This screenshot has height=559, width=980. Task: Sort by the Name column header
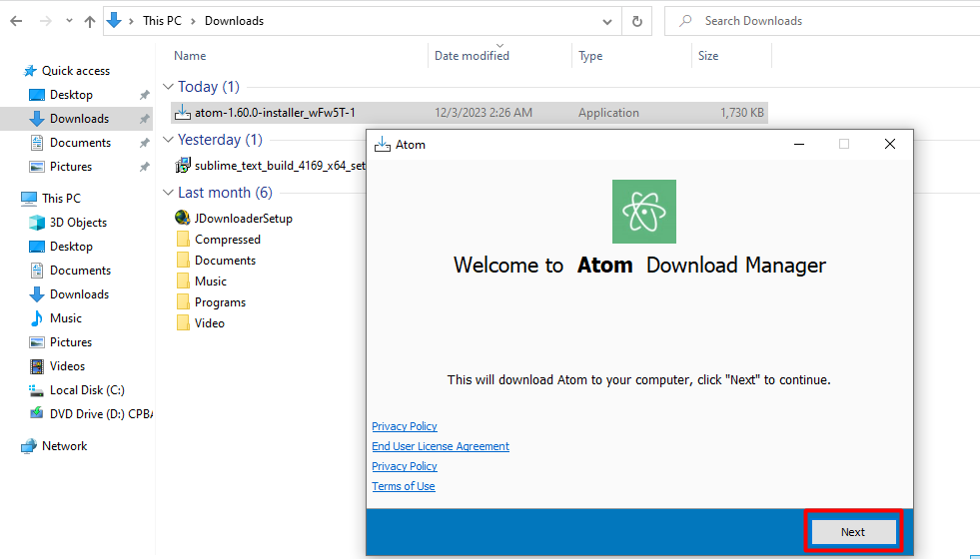click(x=190, y=56)
